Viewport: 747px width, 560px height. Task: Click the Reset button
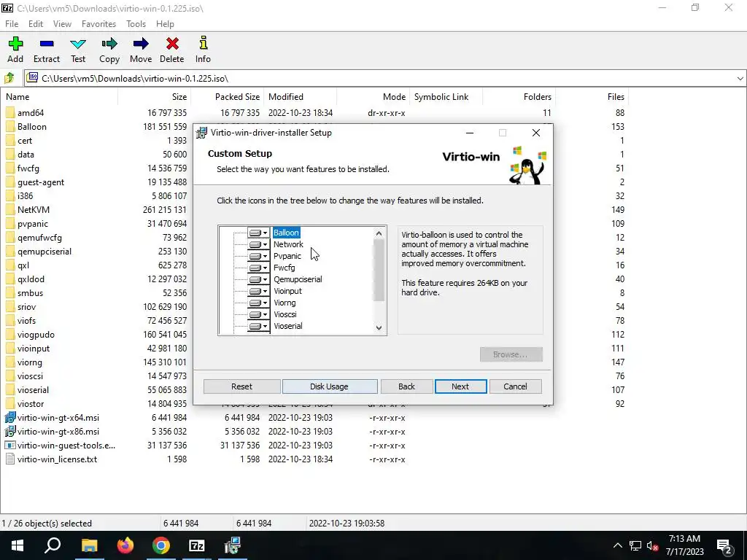[x=241, y=386]
